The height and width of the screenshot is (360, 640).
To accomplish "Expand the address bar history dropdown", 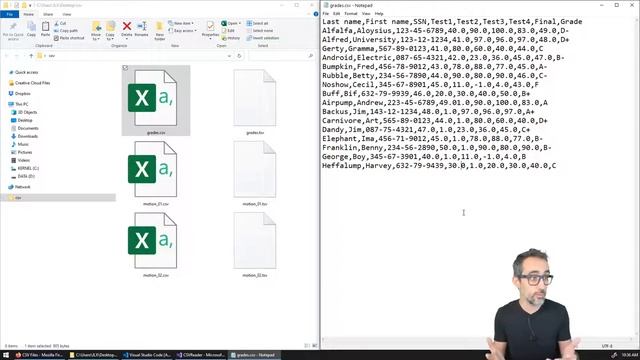I will pyautogui.click(x=230, y=56).
